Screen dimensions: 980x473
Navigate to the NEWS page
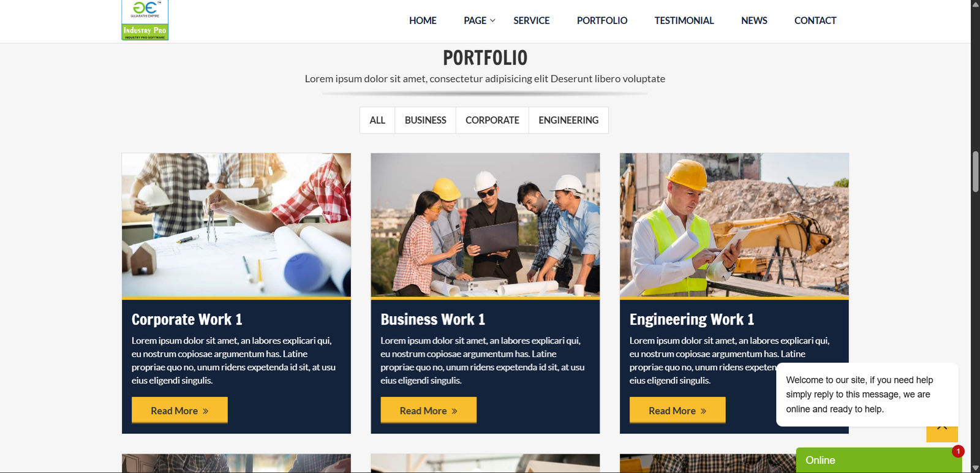click(x=754, y=21)
